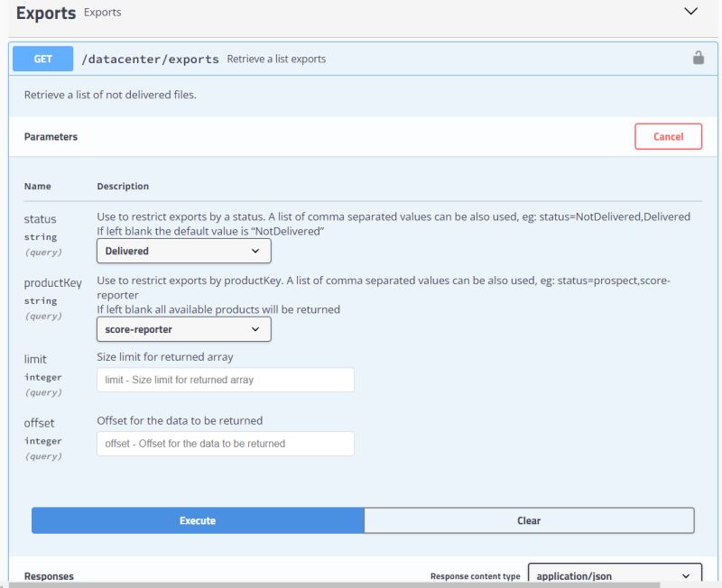This screenshot has width=722, height=588.
Task: Open the status dropdown showing Delivered
Action: [x=183, y=251]
